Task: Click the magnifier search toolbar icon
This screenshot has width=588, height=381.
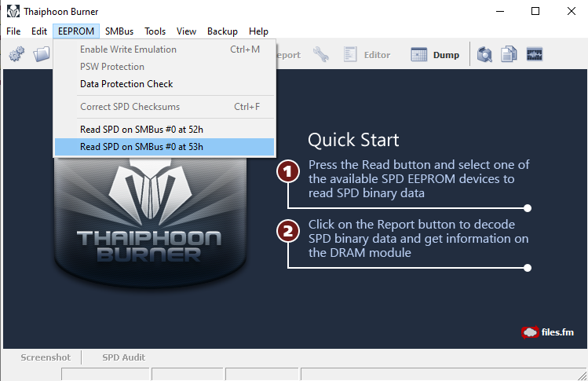Action: (x=484, y=54)
